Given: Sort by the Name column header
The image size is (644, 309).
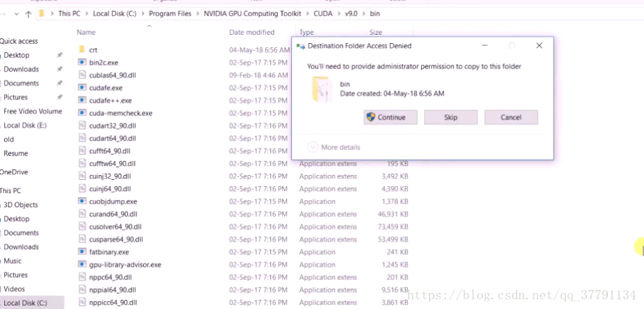Looking at the screenshot, I should pos(86,32).
